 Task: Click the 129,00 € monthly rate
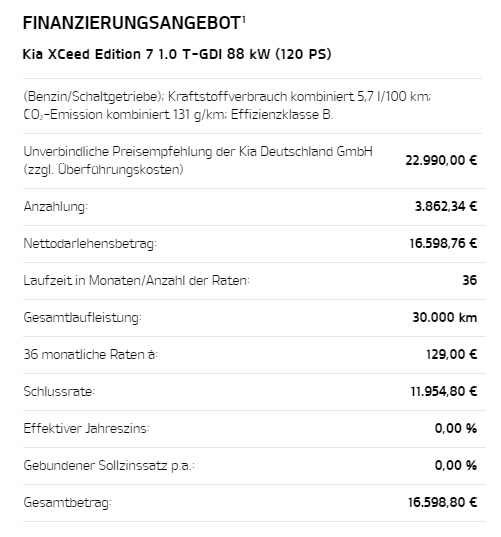pyautogui.click(x=451, y=354)
